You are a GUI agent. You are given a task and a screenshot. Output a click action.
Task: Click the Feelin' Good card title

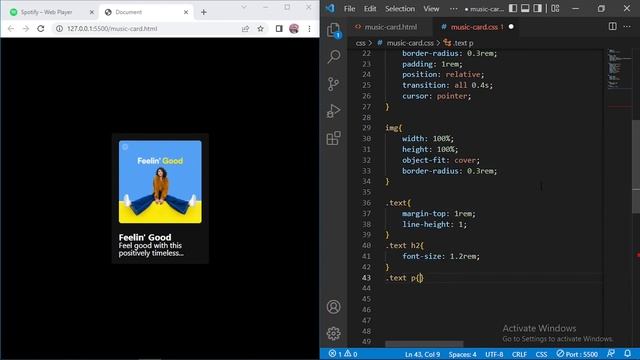point(145,237)
